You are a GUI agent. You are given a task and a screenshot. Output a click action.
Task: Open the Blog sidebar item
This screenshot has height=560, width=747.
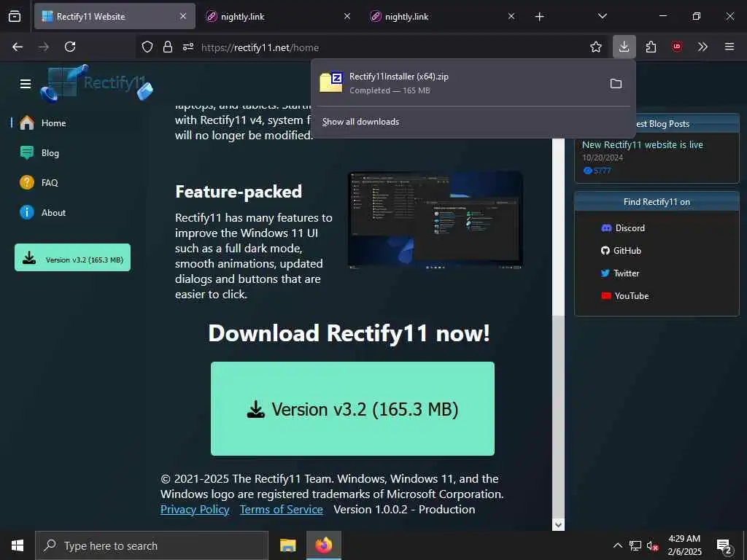point(50,153)
